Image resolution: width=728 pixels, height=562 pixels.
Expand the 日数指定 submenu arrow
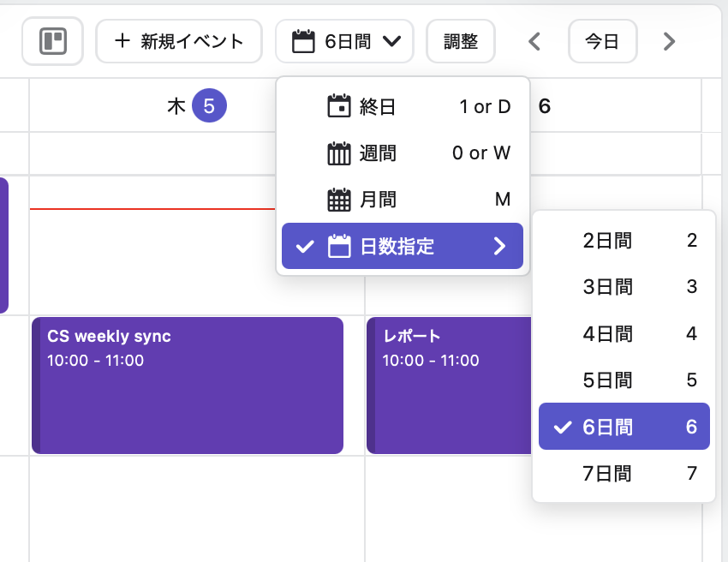[500, 246]
